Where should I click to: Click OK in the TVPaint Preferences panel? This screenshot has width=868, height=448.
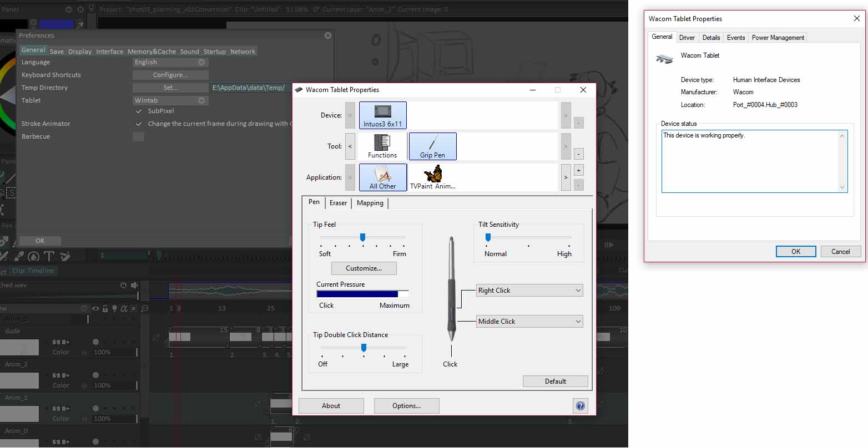(x=40, y=241)
